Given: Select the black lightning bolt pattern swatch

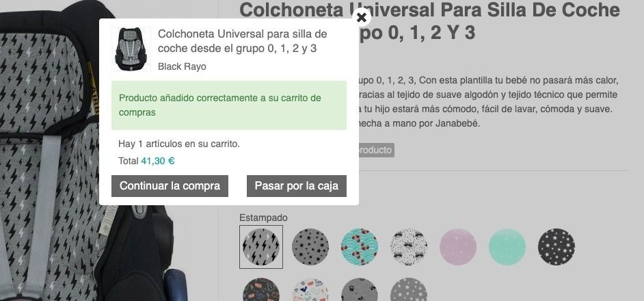Looking at the screenshot, I should point(261,247).
